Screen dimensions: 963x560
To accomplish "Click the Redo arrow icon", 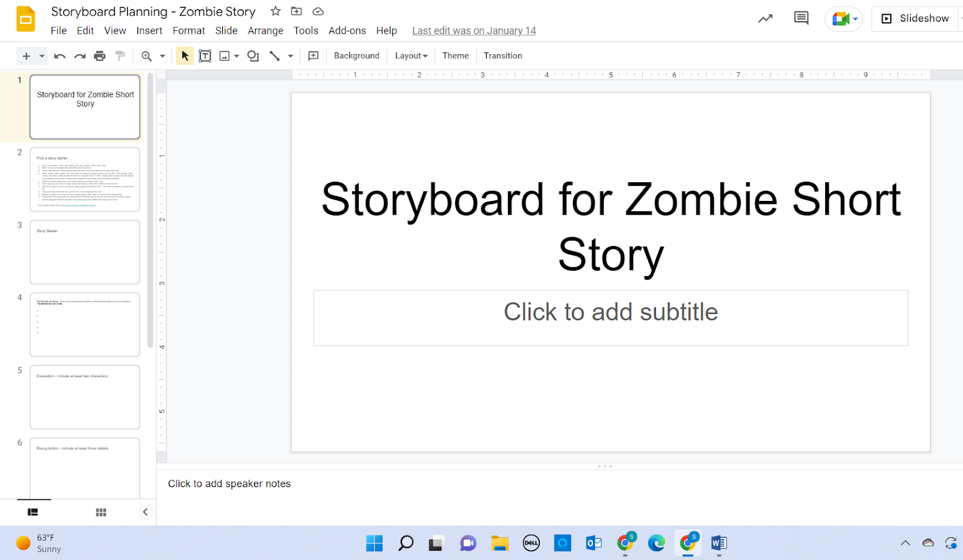I will click(x=79, y=56).
